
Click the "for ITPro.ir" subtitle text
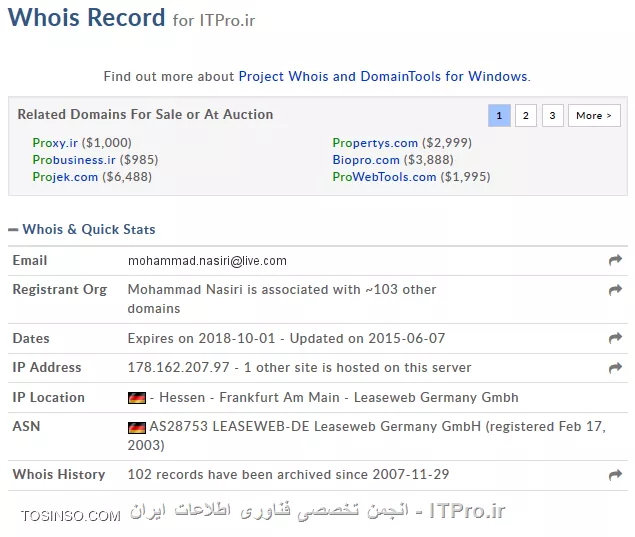coord(214,20)
